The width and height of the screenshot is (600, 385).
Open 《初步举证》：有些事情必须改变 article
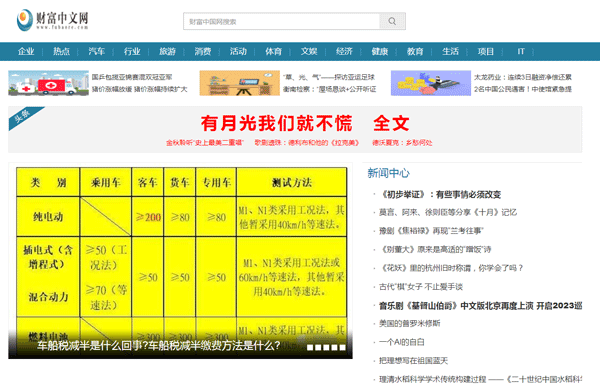(440, 194)
